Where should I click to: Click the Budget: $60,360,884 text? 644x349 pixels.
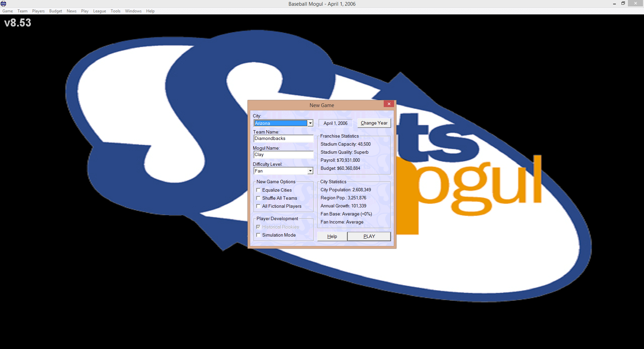(x=340, y=168)
